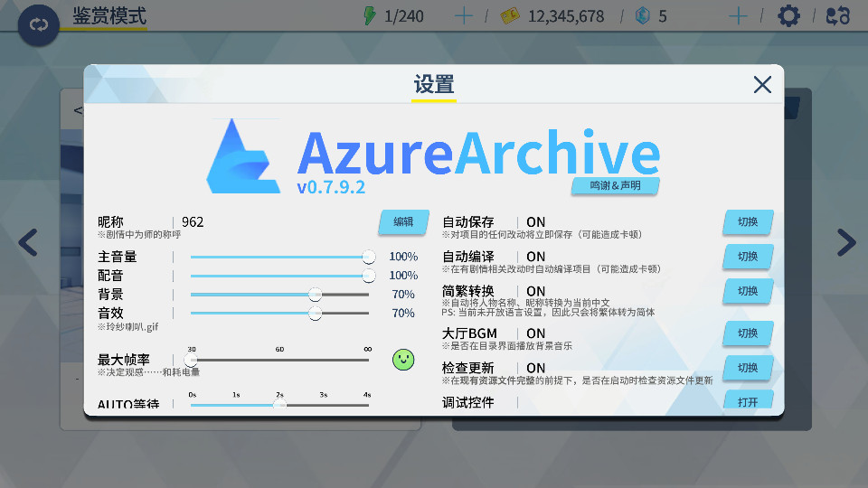Open the 鸣谢＆声明 credits button
The height and width of the screenshot is (488, 868).
[615, 186]
